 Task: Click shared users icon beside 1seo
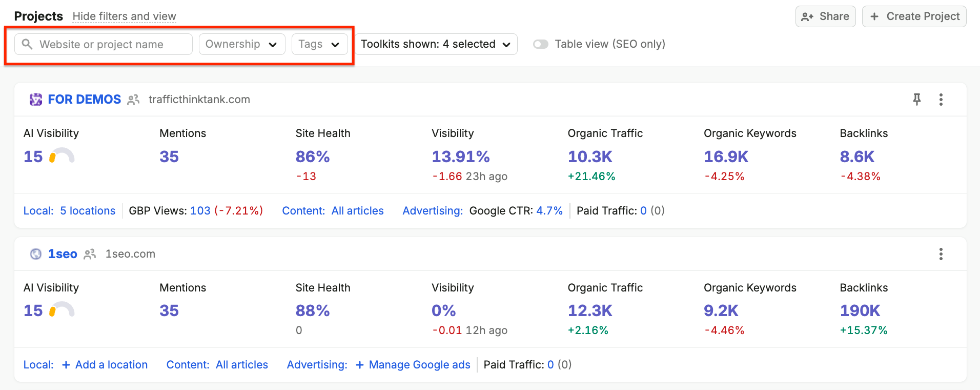90,254
